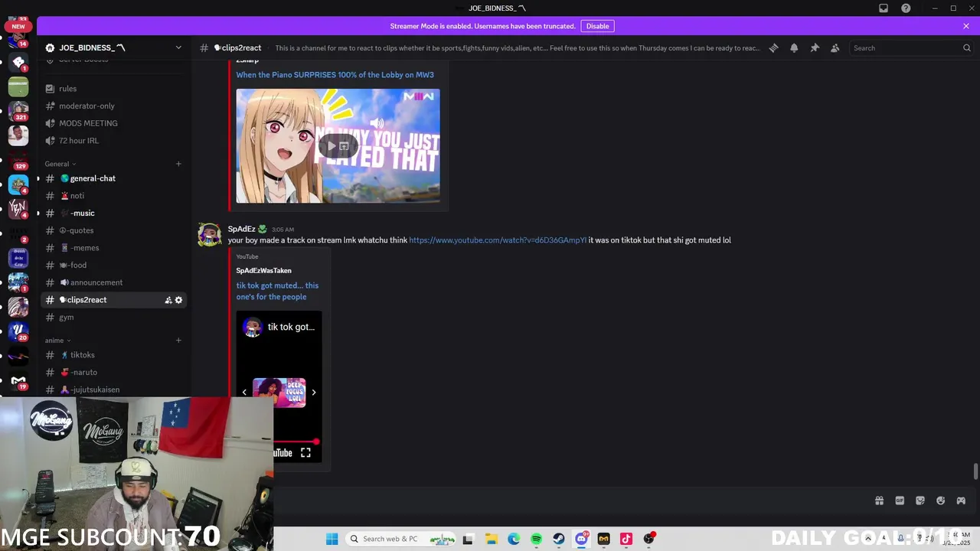Image resolution: width=980 pixels, height=551 pixels.
Task: Open the general-chat channel
Action: (113, 178)
